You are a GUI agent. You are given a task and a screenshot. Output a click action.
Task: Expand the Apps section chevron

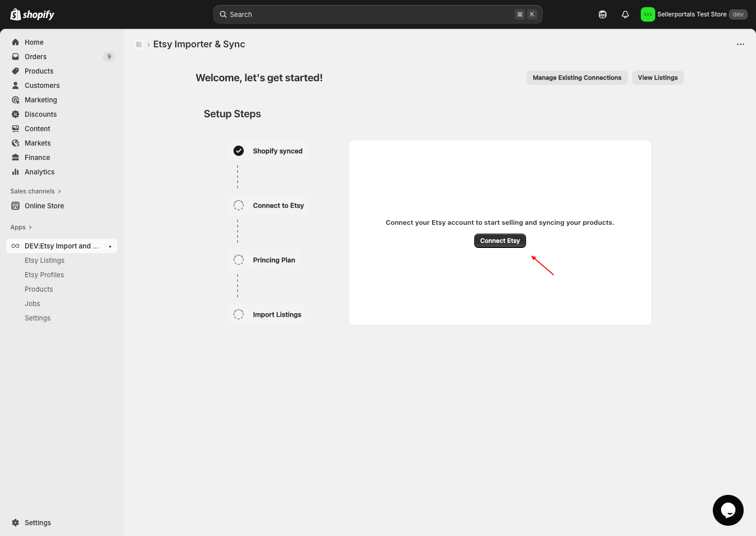[x=30, y=227]
